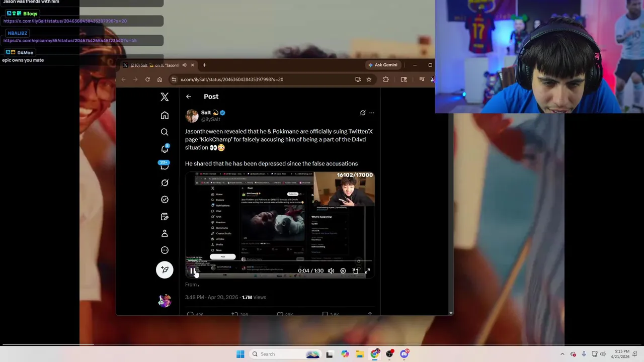The width and height of the screenshot is (644, 362).
Task: Open the post's three-dot more menu
Action: point(372,113)
